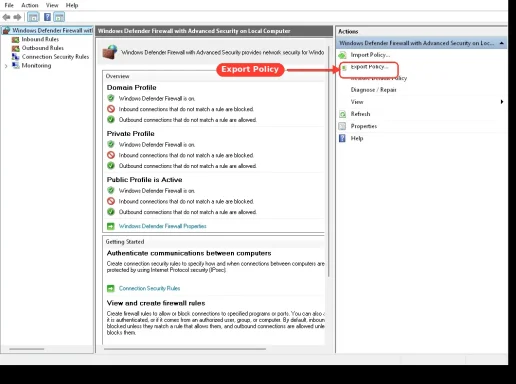Click red blocked icon under Private Profile
The image size is (516, 384).
111,155
